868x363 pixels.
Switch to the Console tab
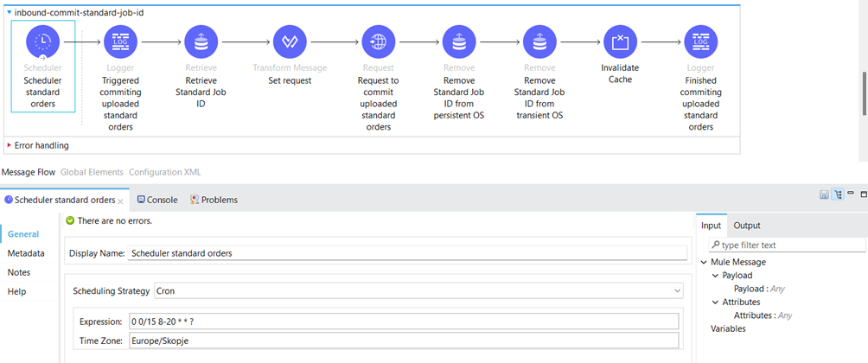click(x=157, y=200)
